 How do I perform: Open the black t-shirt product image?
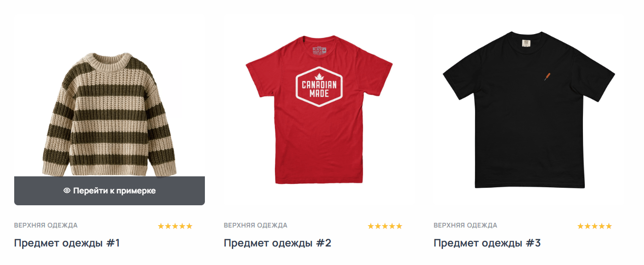coord(529,110)
